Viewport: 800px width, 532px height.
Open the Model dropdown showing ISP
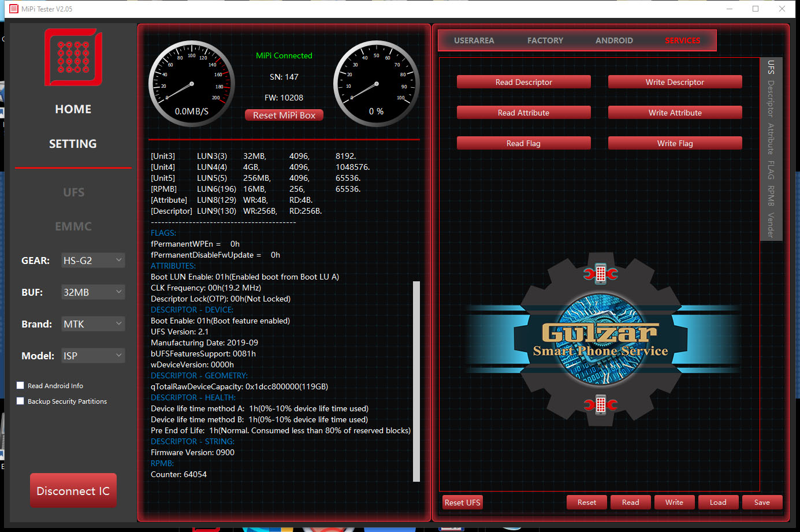pyautogui.click(x=93, y=355)
